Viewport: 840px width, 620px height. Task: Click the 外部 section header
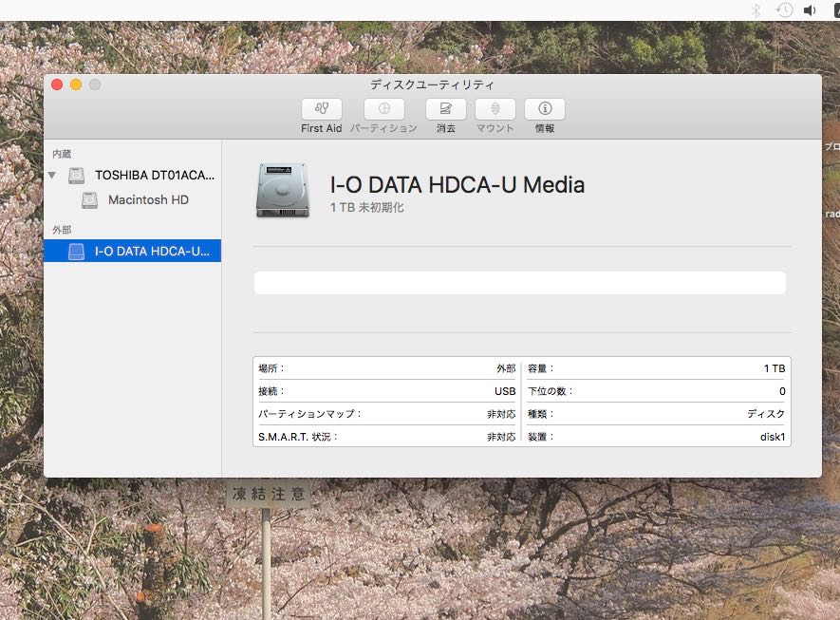[x=62, y=230]
